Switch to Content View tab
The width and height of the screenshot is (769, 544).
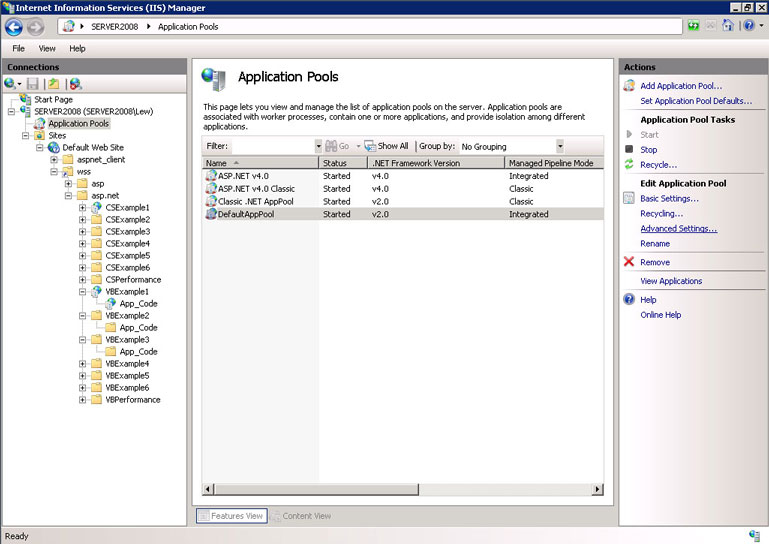pyautogui.click(x=301, y=516)
